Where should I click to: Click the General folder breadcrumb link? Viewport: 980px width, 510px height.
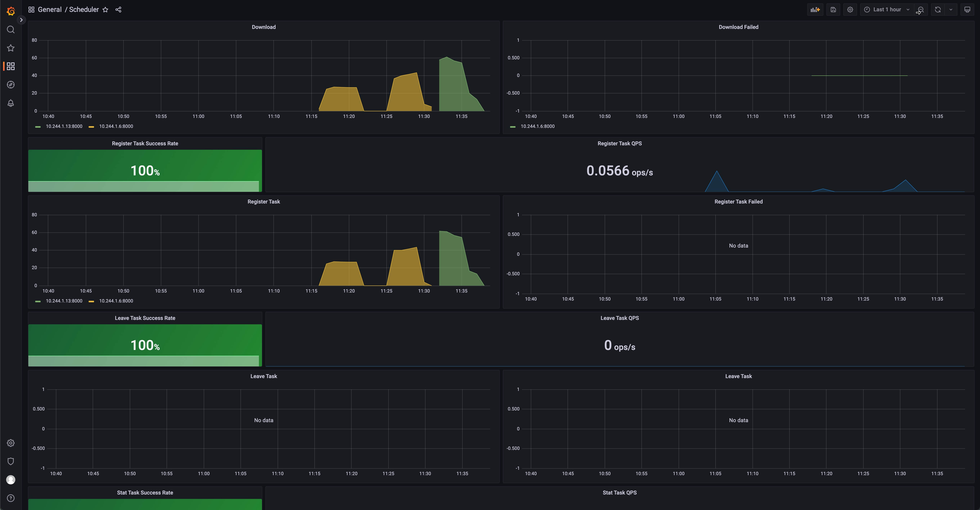coord(49,10)
